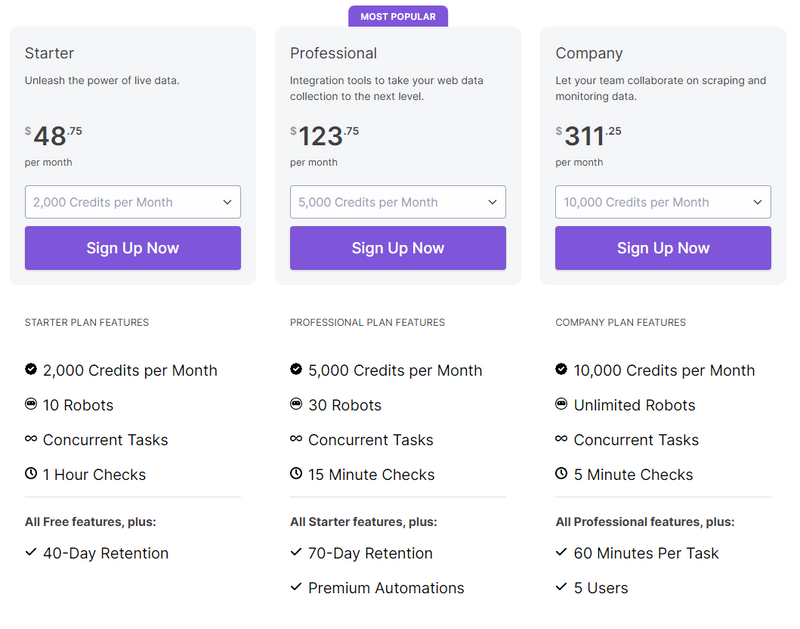Viewport: 800px width, 629px height.
Task: Expand the Professional 5,000 Credits dropdown
Action: point(398,202)
